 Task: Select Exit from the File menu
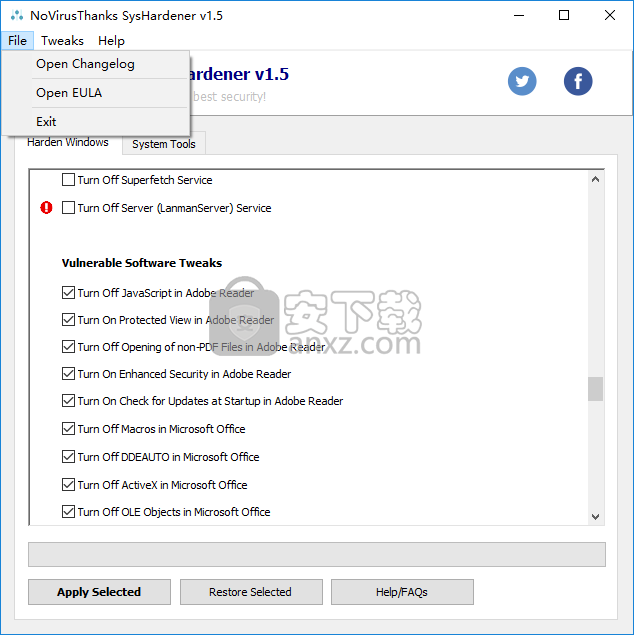tap(46, 122)
